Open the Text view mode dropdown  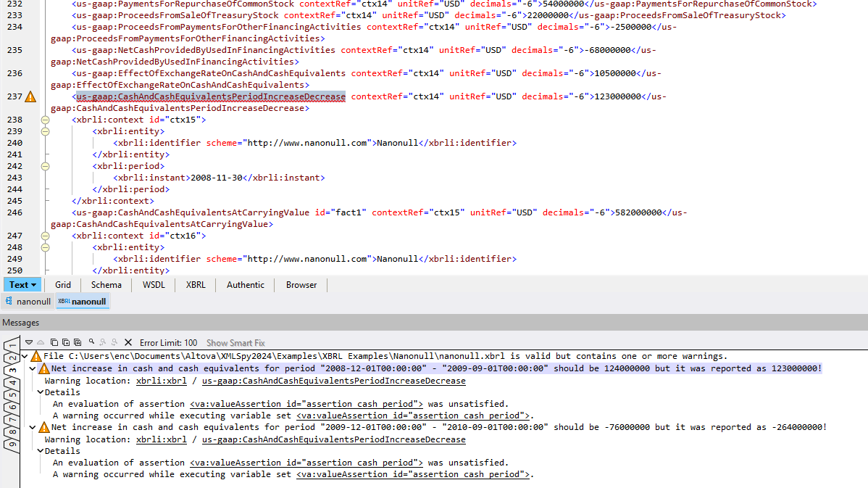point(33,284)
